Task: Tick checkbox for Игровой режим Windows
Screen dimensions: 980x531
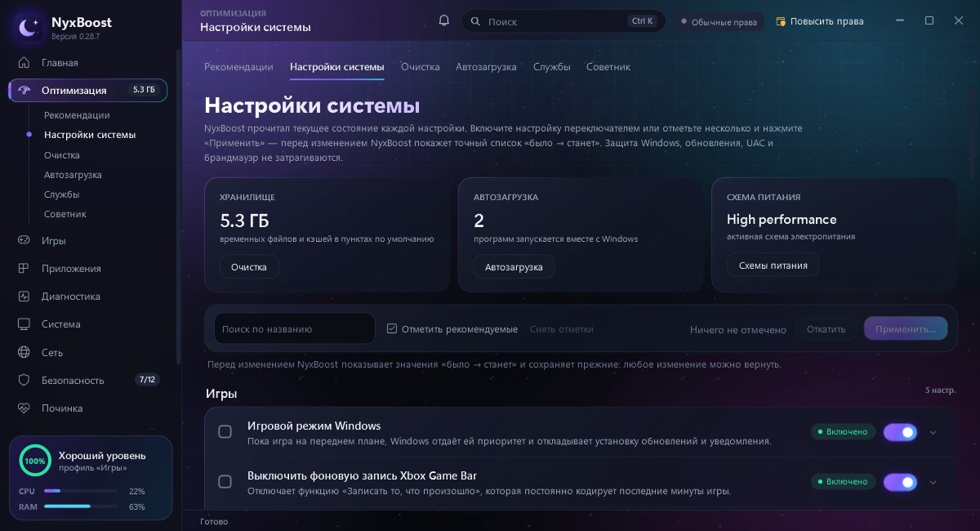Action: (225, 432)
